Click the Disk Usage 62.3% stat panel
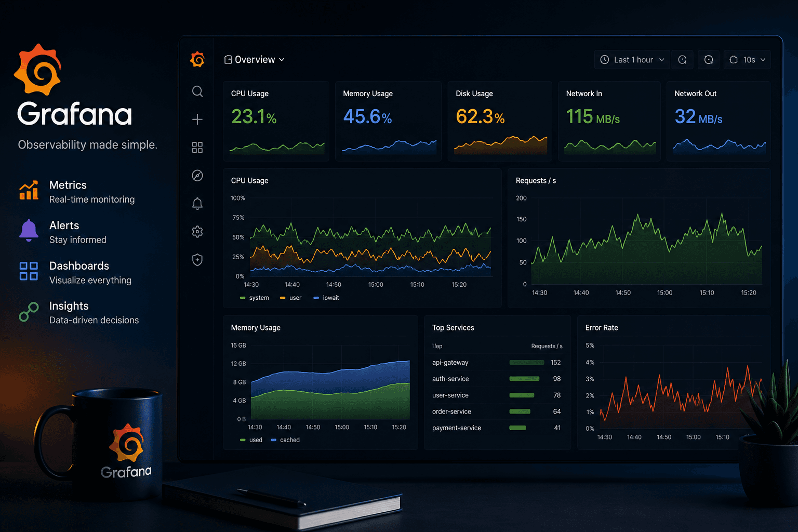This screenshot has width=798, height=532. click(500, 121)
